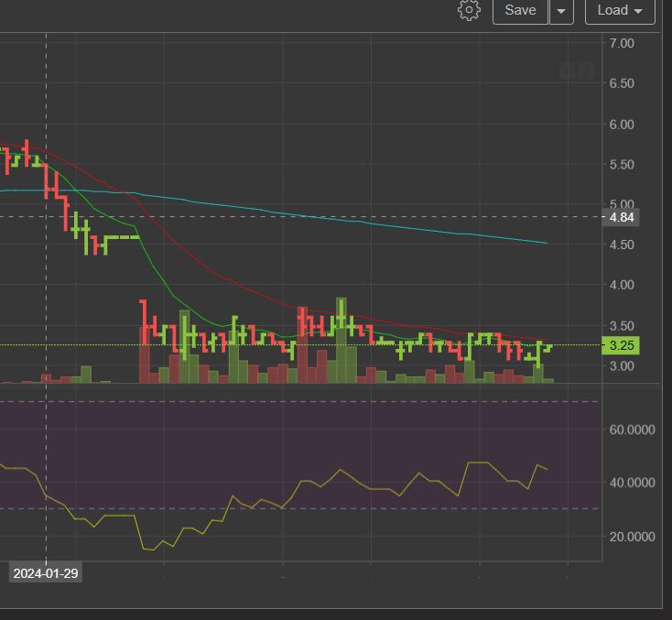
Task: Click the tallest green volume bar
Action: [341, 340]
